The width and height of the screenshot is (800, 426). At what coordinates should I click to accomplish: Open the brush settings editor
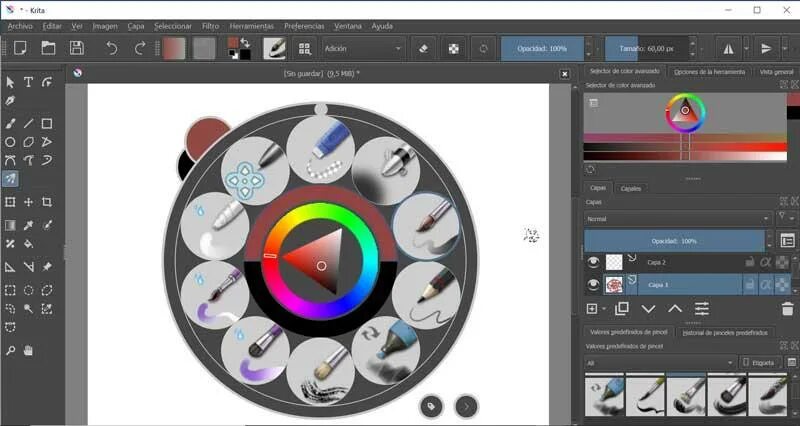274,48
